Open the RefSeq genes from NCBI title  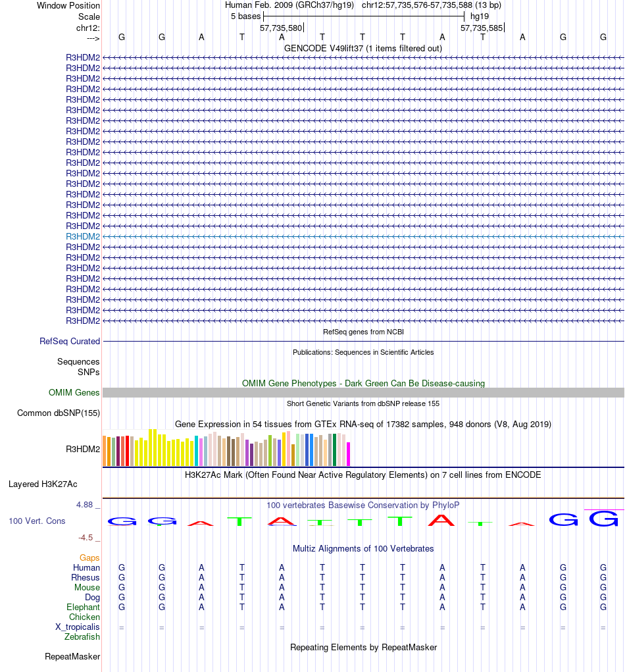coord(363,332)
